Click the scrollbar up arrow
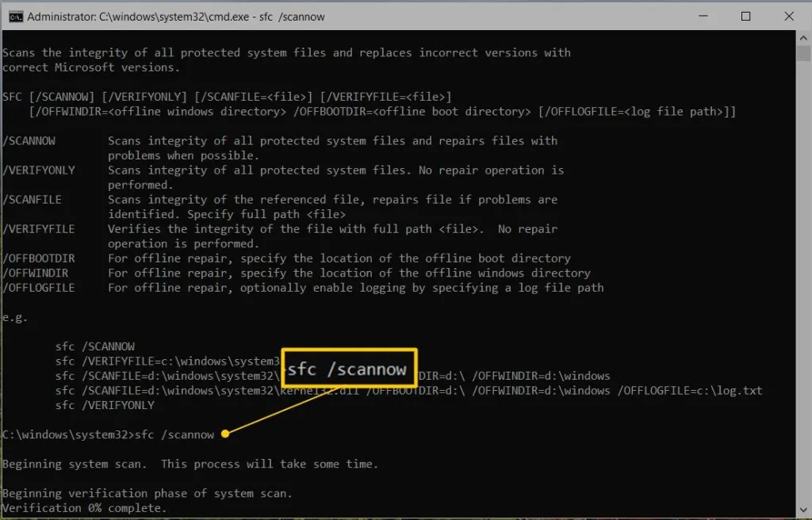Screen dimensions: 812x520 (803, 36)
